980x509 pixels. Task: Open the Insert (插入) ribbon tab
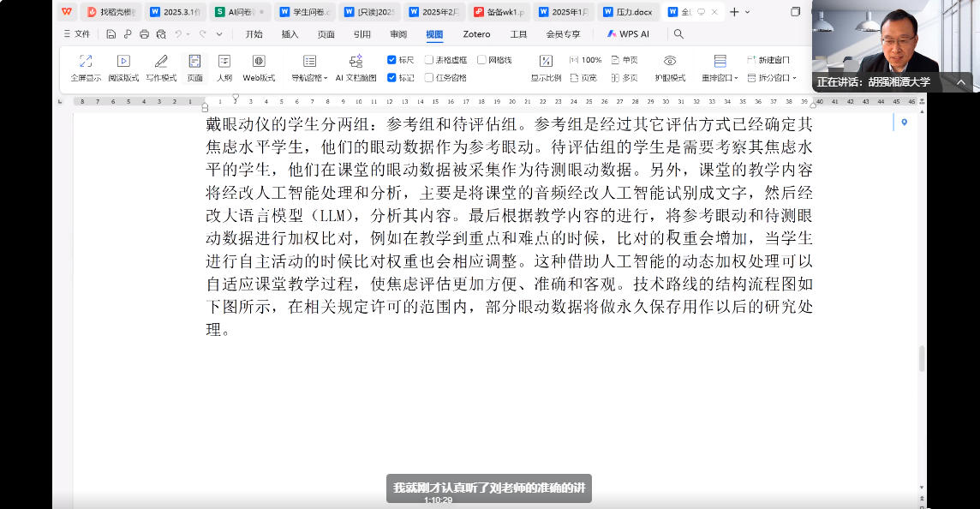pyautogui.click(x=290, y=34)
